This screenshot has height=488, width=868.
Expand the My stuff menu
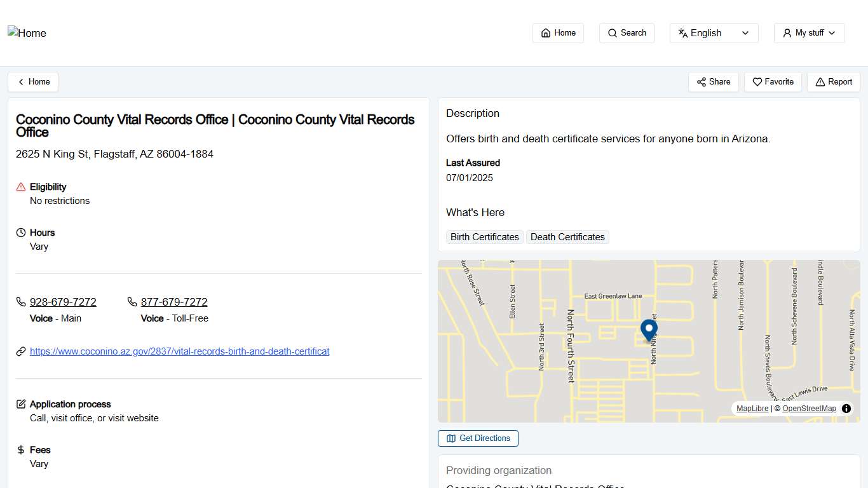(808, 32)
